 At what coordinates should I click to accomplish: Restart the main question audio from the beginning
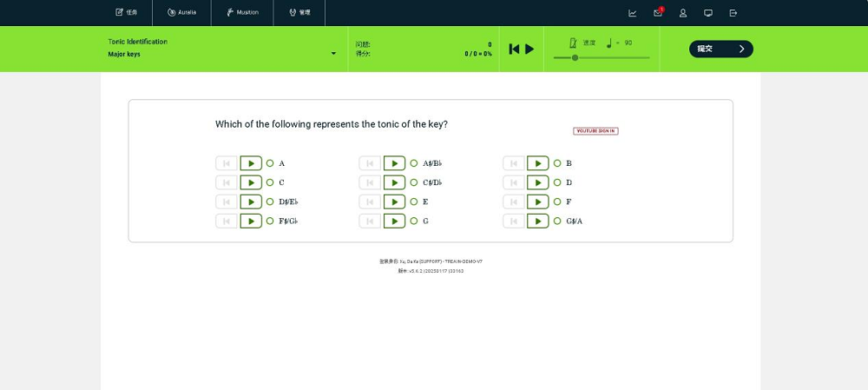(514, 49)
